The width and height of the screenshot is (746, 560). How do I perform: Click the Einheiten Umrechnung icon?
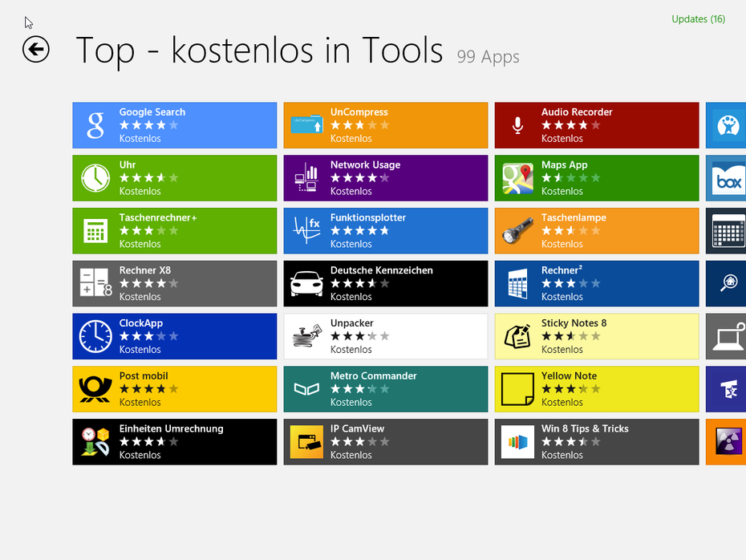point(95,442)
